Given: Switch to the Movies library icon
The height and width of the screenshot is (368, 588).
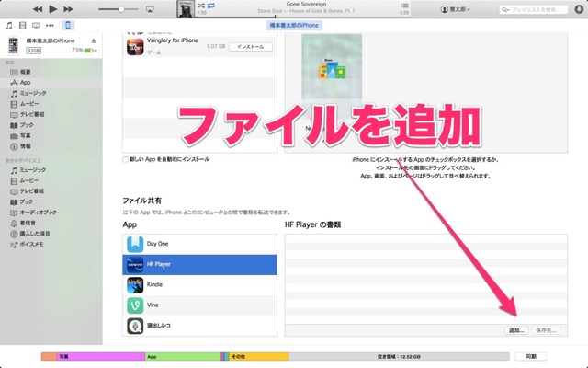Looking at the screenshot, I should (x=22, y=25).
